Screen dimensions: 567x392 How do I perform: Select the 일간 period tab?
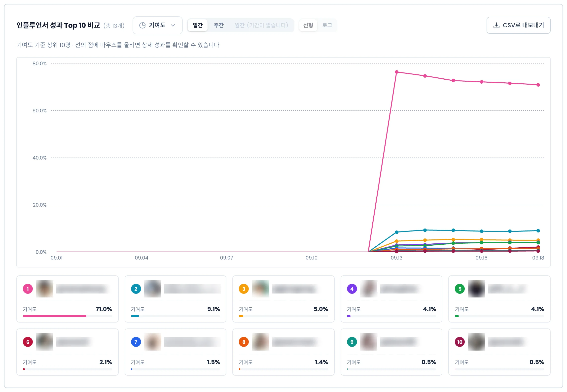click(x=198, y=25)
